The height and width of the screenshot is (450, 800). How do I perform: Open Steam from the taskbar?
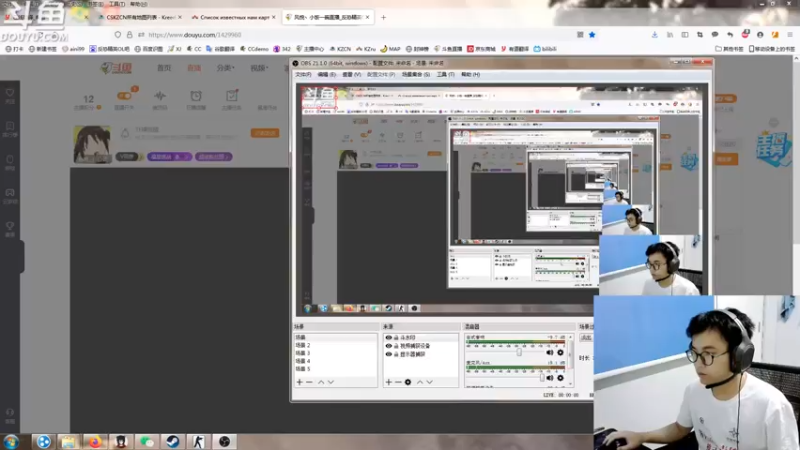pyautogui.click(x=172, y=441)
